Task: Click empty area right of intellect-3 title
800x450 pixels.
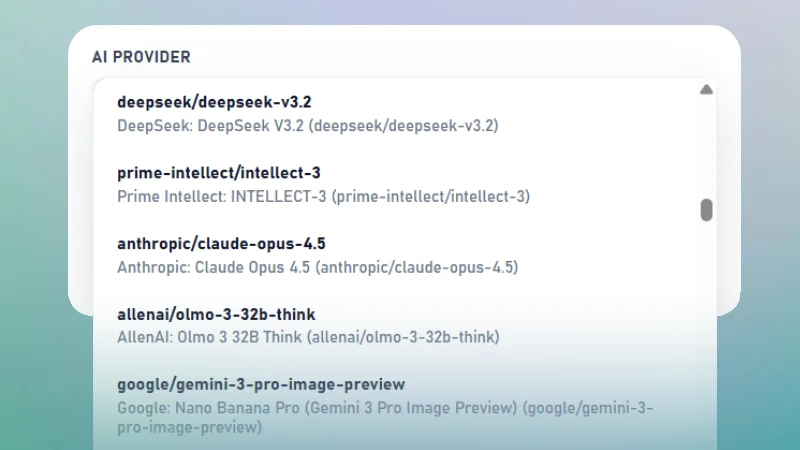Action: pos(500,173)
